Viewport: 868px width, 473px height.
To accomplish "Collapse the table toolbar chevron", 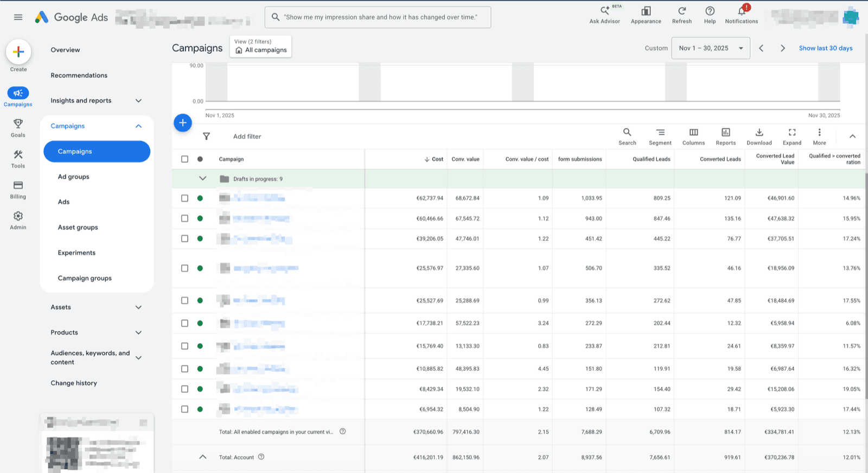I will (852, 136).
